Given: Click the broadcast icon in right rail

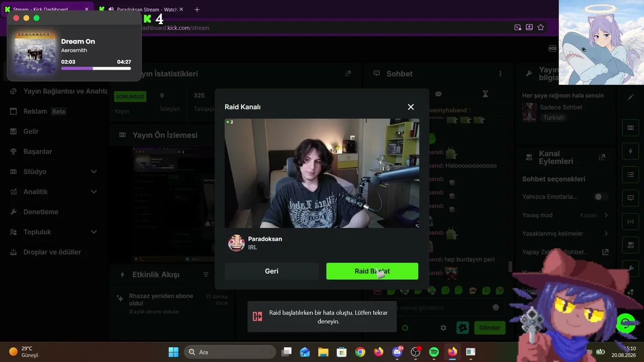Looking at the screenshot, I should pyautogui.click(x=630, y=221).
